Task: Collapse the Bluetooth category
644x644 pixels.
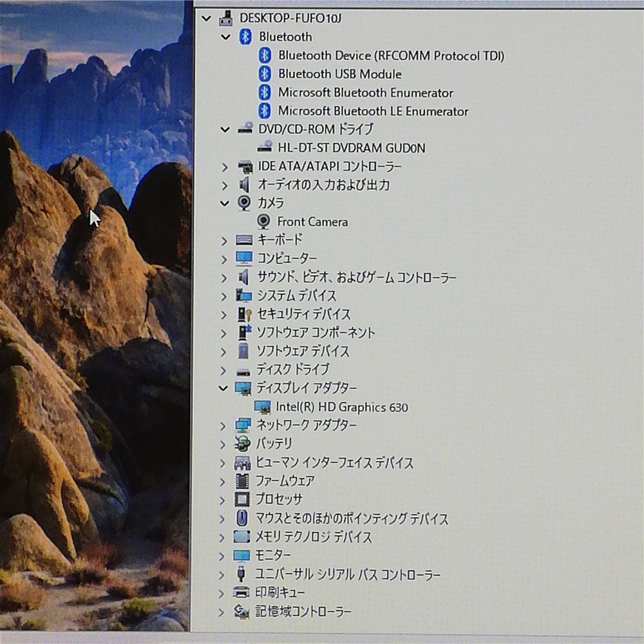Action: (x=225, y=37)
